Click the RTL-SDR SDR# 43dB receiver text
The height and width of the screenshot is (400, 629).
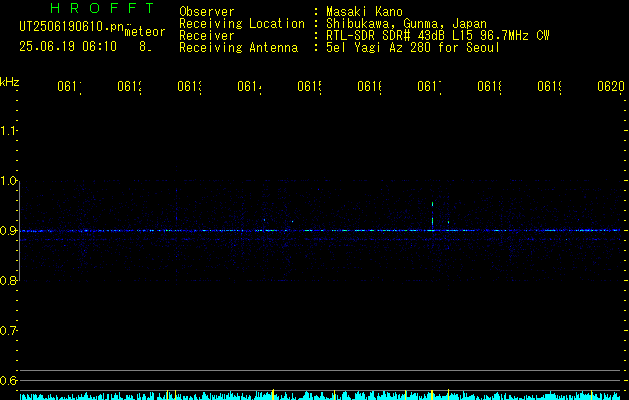pos(438,36)
